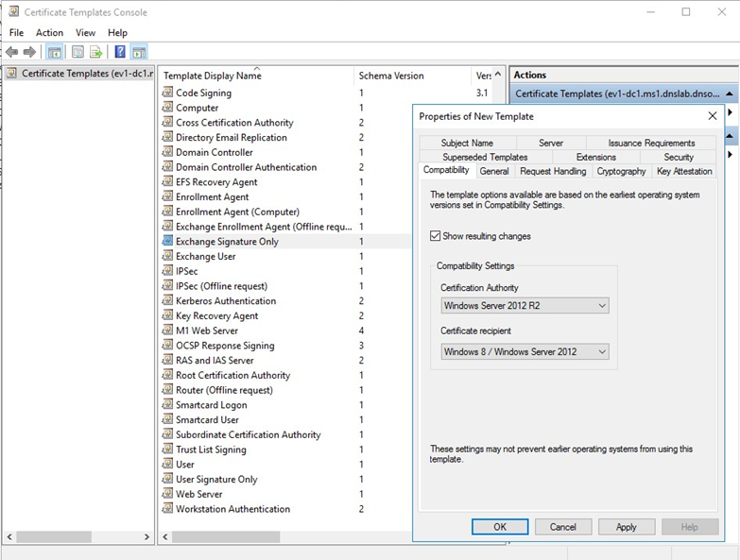Switch to the Issuance Requirements tab
This screenshot has height=560, width=740.
coord(651,143)
